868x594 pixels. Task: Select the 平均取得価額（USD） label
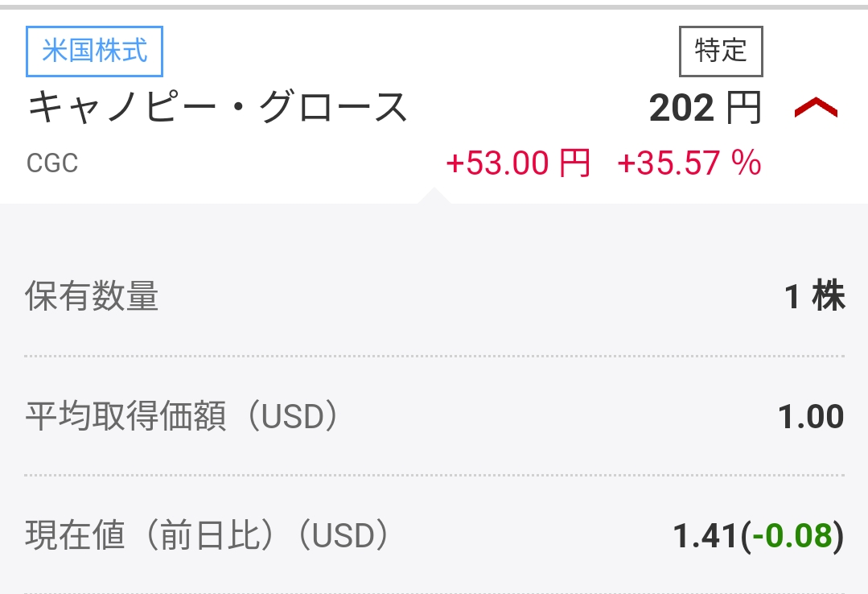[182, 417]
